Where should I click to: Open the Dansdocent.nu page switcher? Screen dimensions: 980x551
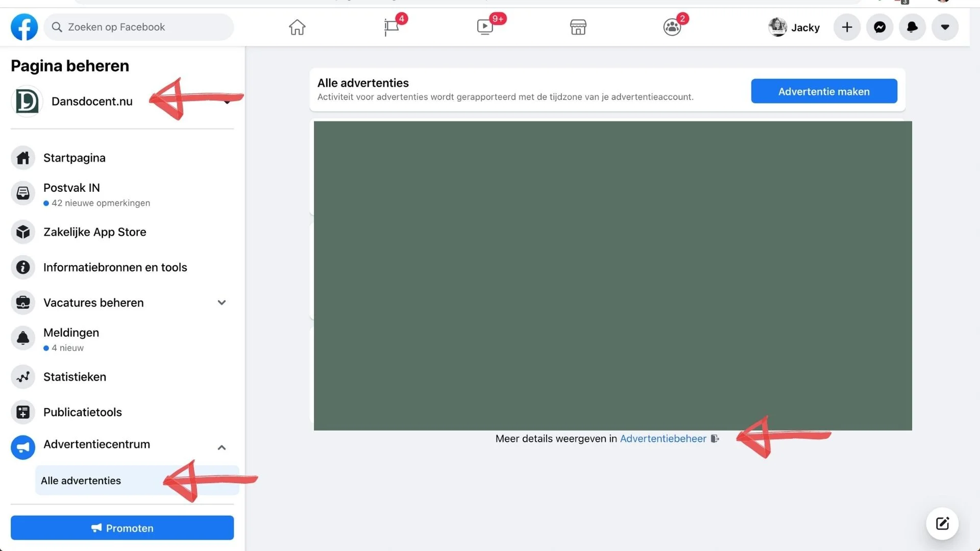point(92,102)
